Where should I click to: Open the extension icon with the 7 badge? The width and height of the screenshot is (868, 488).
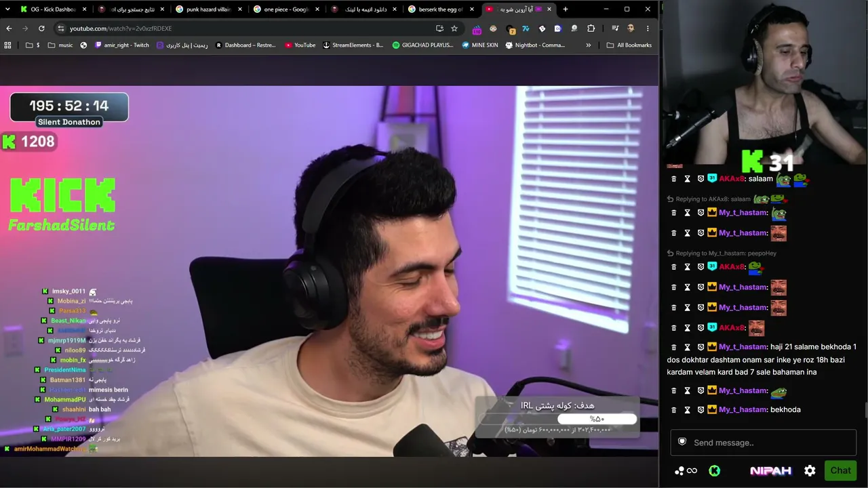[x=509, y=28]
